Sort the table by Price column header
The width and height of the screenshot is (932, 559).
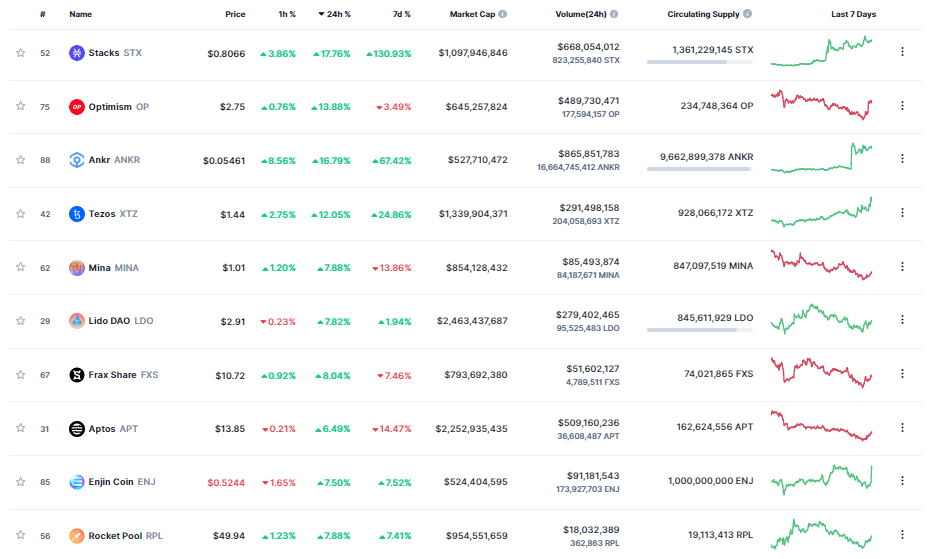[x=235, y=15]
